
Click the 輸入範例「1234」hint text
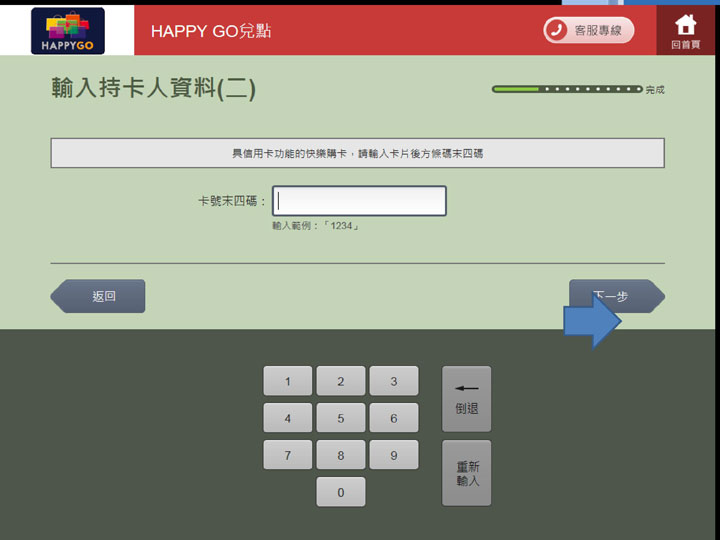point(315,226)
